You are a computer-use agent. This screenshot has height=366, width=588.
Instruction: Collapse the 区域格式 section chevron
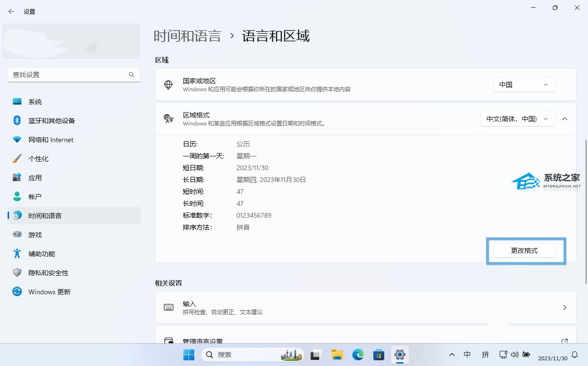point(565,119)
